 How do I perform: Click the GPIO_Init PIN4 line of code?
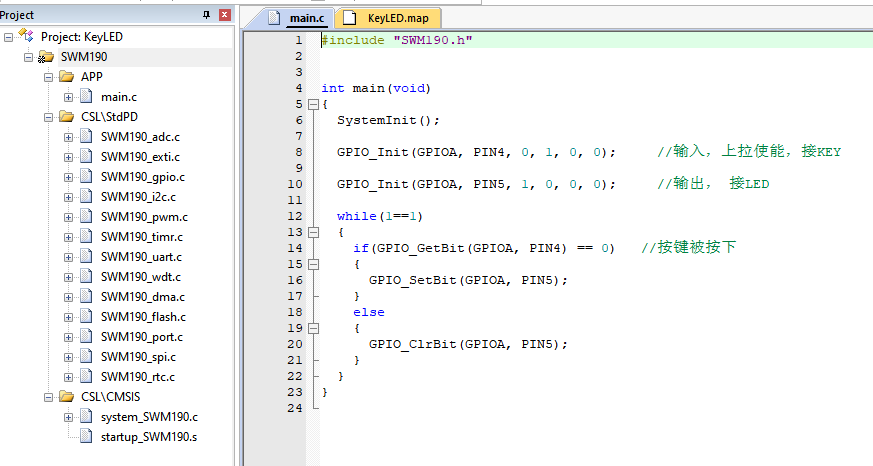pyautogui.click(x=476, y=152)
